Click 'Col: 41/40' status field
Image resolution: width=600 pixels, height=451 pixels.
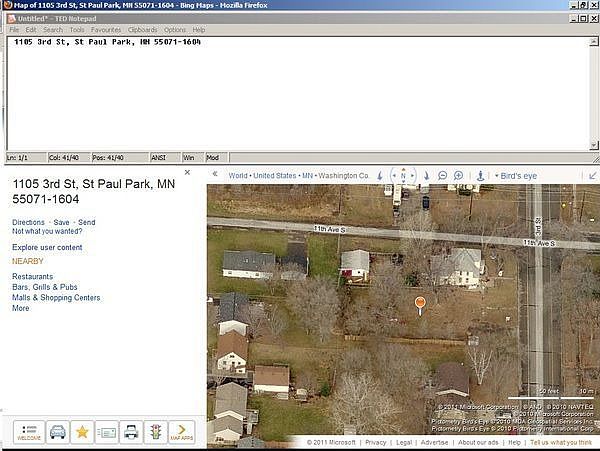(69, 158)
